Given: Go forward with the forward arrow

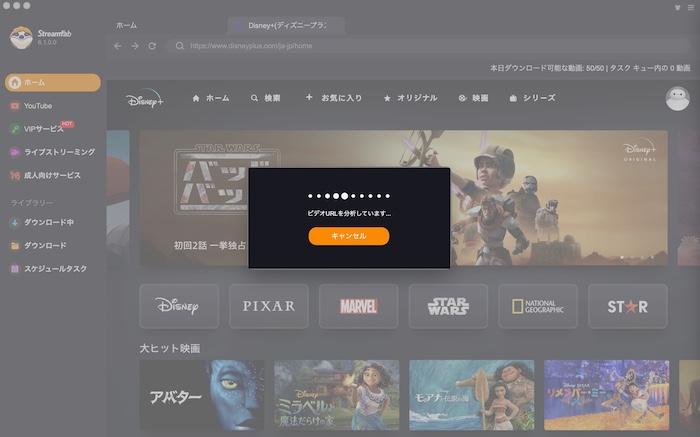Looking at the screenshot, I should [135, 46].
